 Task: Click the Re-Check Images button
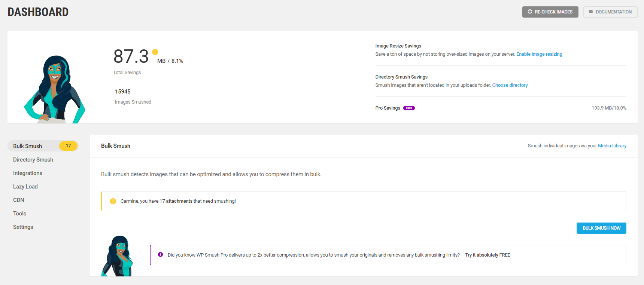click(x=550, y=12)
